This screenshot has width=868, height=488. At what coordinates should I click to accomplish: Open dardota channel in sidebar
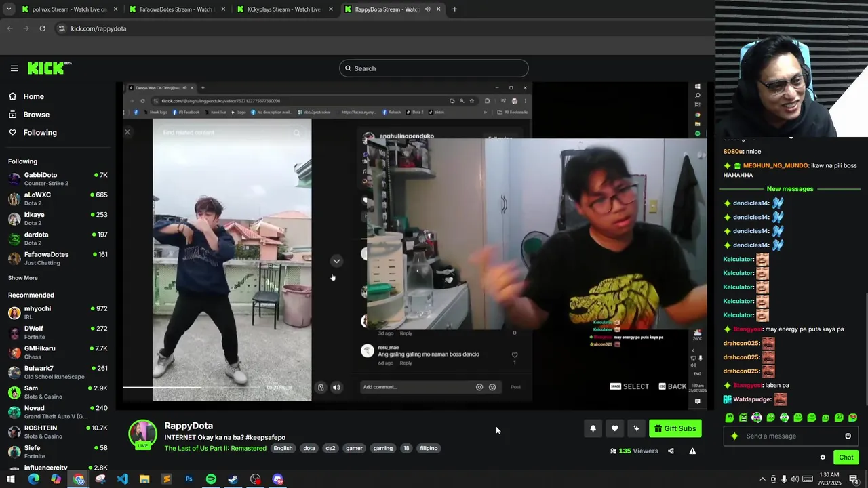click(x=58, y=239)
